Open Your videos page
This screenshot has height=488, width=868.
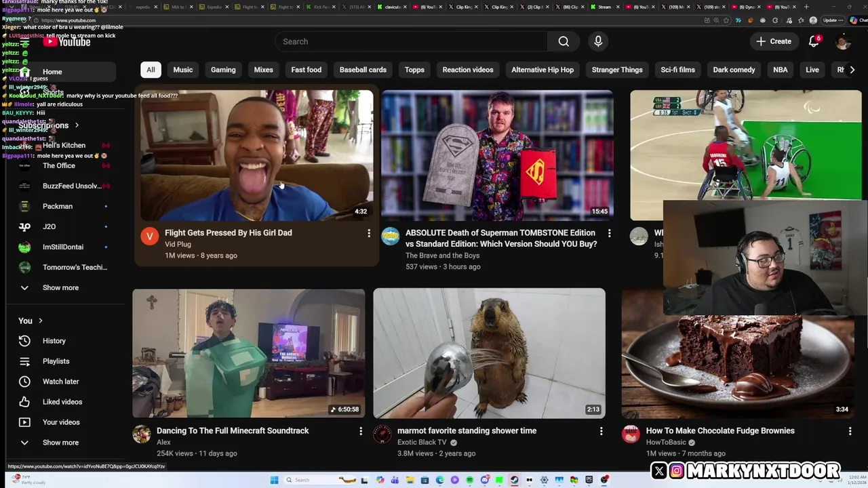click(61, 422)
